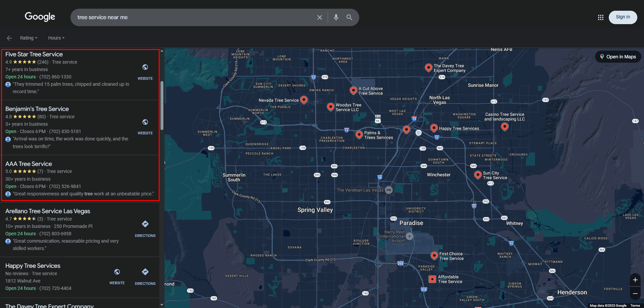Viewport: 644px width, 308px height.
Task: Click phone number (702) 830-5181
Action: pyautogui.click(x=65, y=131)
